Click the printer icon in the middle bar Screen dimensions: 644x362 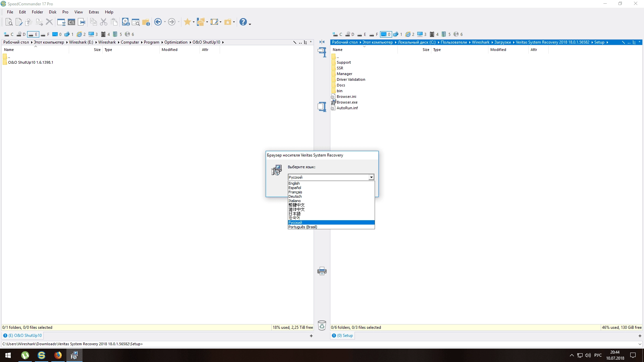pos(322,271)
